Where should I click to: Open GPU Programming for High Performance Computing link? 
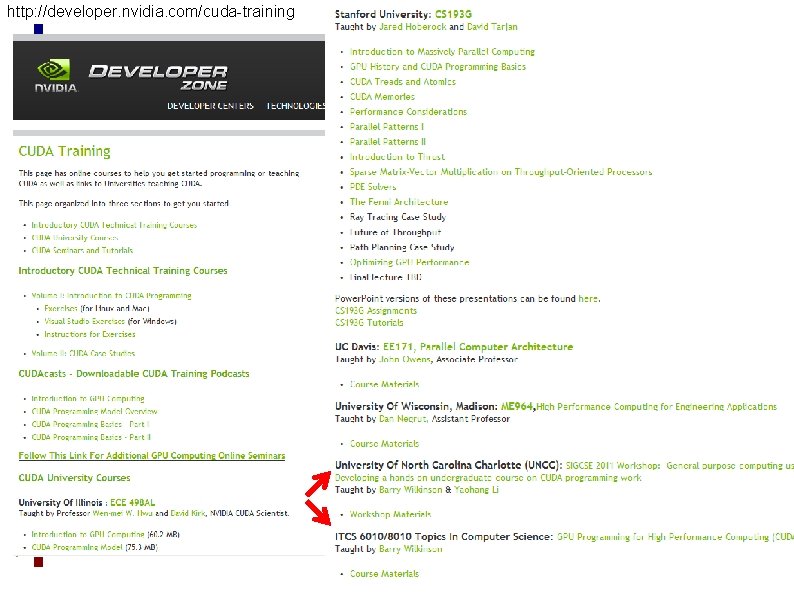pos(675,537)
